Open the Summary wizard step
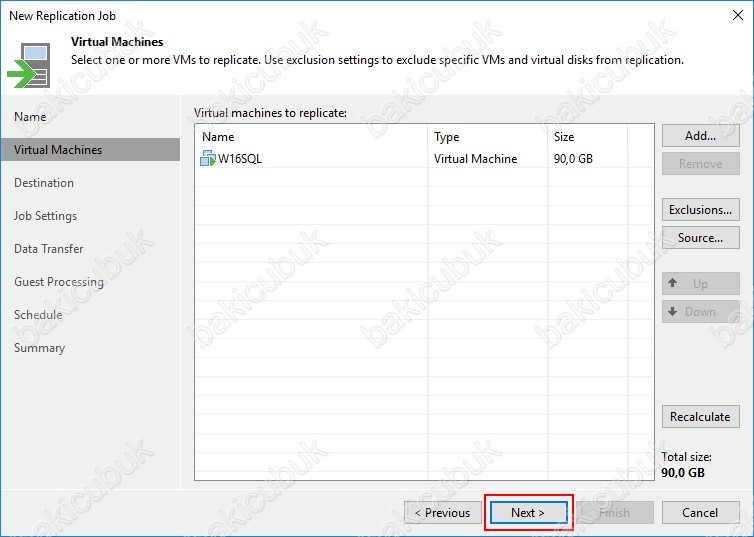Image resolution: width=754 pixels, height=537 pixels. [x=39, y=348]
